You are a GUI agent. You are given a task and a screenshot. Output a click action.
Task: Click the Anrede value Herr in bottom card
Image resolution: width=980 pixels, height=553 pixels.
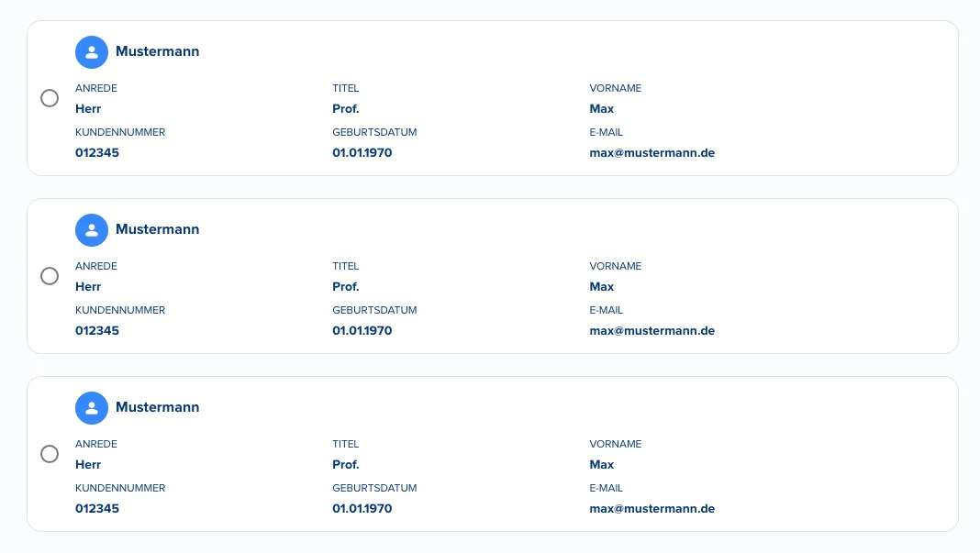88,464
